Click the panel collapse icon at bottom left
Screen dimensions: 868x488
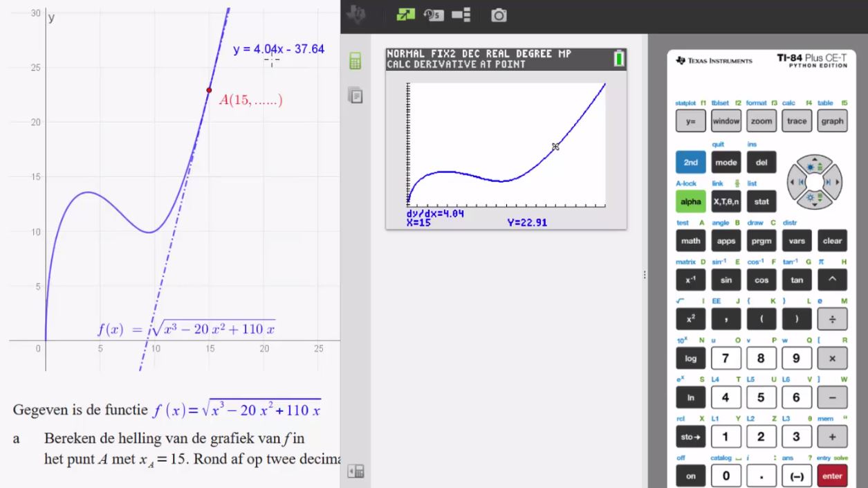point(355,472)
